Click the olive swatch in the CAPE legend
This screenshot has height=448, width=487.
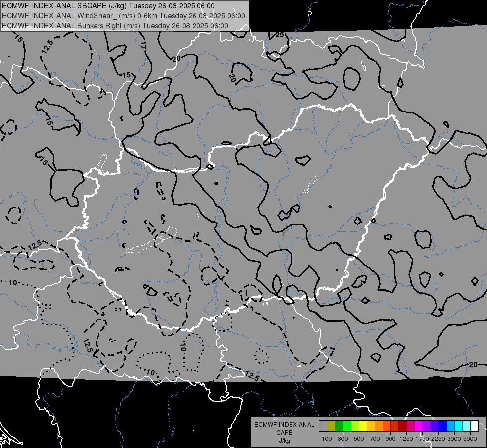pyautogui.click(x=331, y=426)
